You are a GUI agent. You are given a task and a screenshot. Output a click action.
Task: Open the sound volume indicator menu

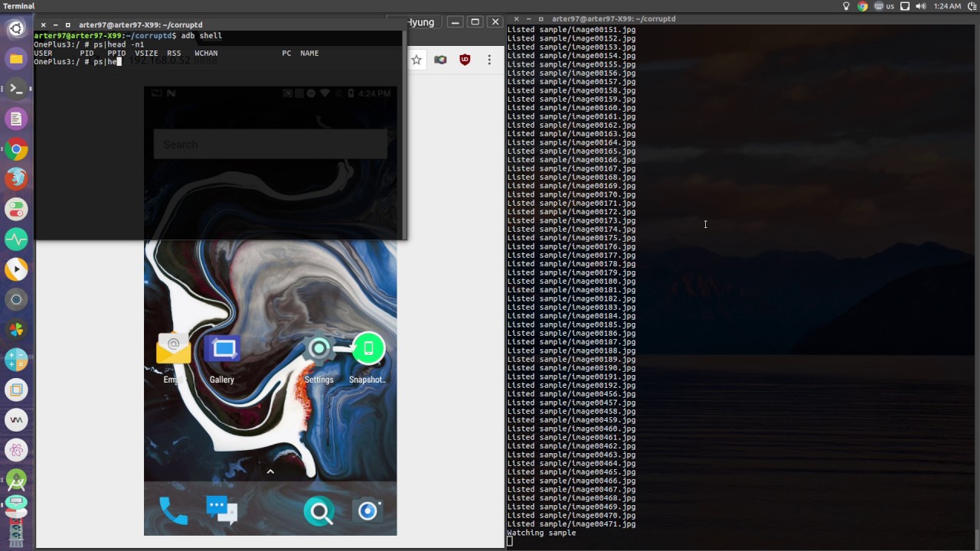tap(923, 6)
